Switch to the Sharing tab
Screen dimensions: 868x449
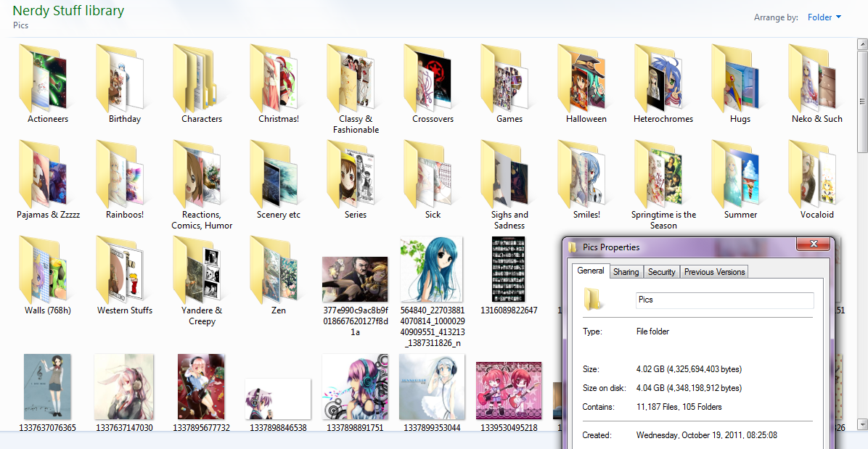(626, 271)
